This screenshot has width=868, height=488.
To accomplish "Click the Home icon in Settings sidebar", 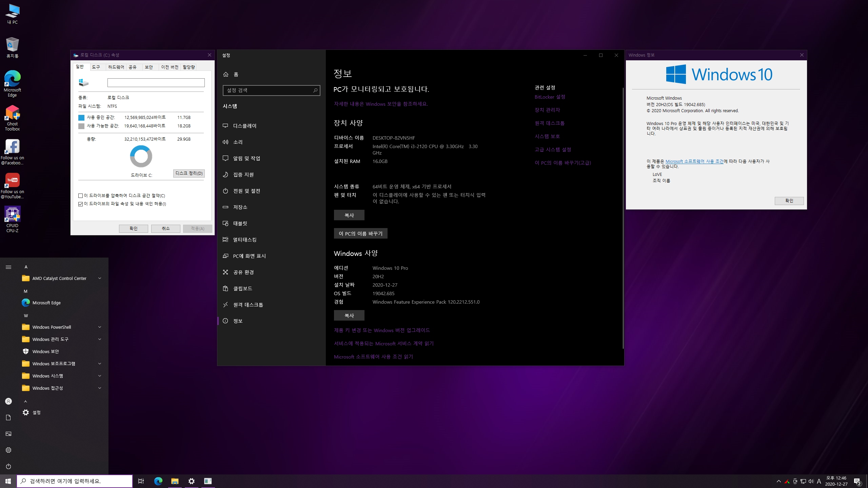I will pyautogui.click(x=226, y=74).
